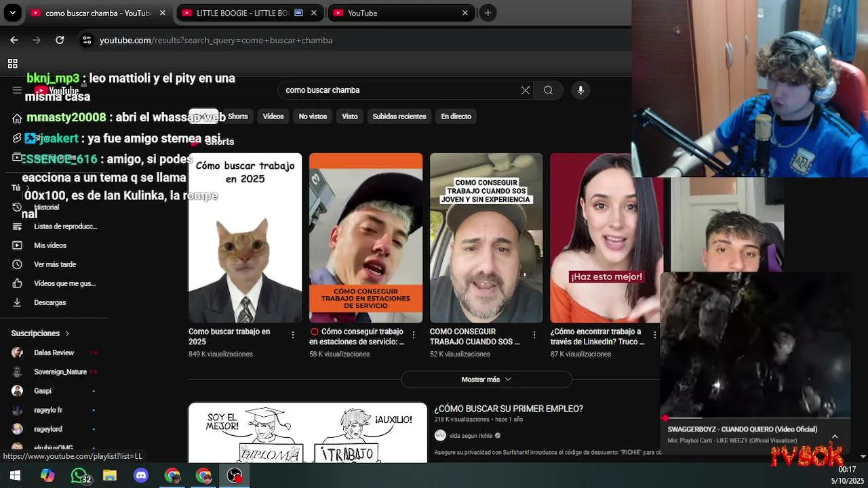Select the En directo filter chip

click(456, 117)
